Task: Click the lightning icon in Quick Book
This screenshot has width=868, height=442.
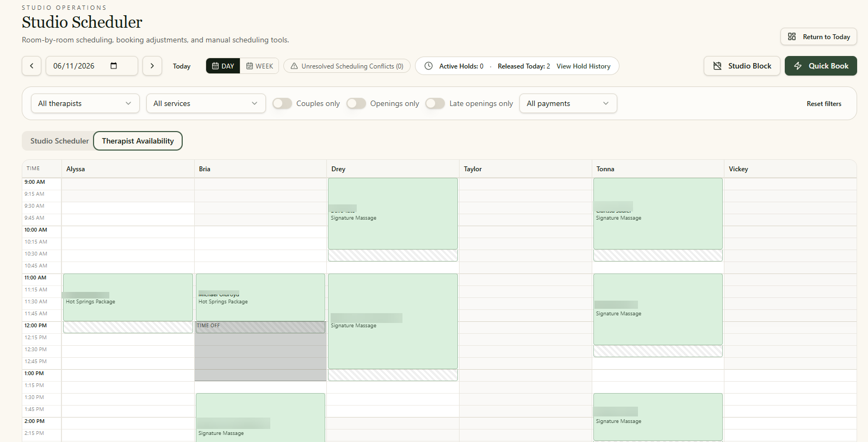Action: (798, 66)
